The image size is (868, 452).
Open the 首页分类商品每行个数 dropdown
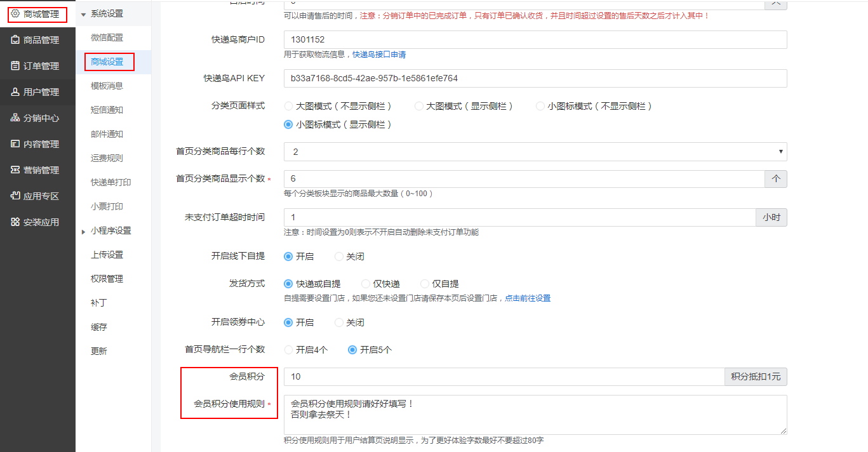pos(535,152)
